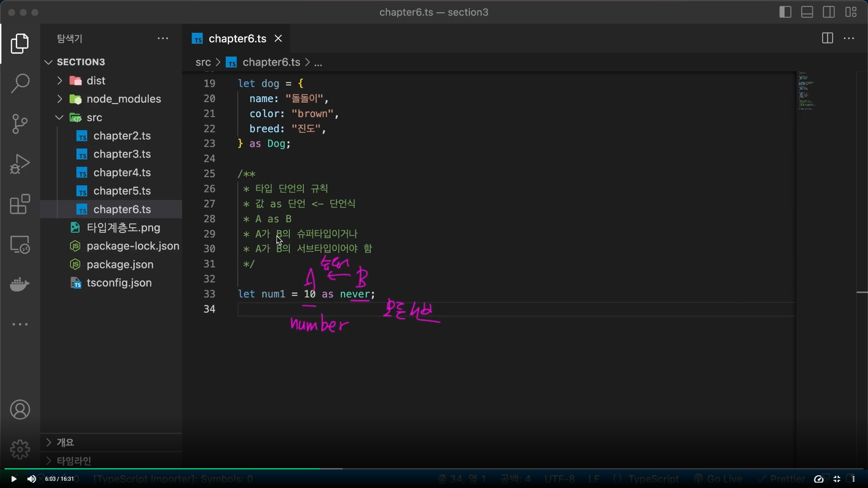This screenshot has width=868, height=488.
Task: Open the Manage gear settings
Action: coord(20,450)
